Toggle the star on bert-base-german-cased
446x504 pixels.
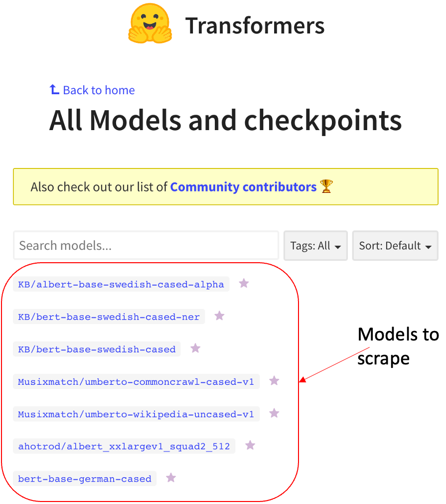click(x=171, y=477)
